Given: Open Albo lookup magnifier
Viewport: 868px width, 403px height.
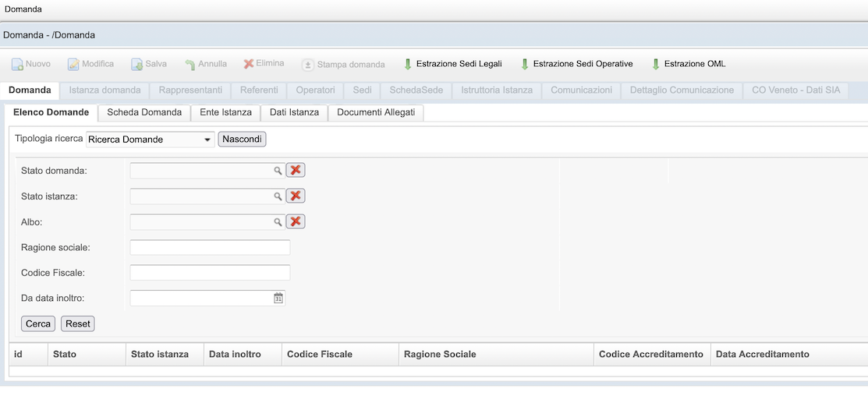Looking at the screenshot, I should (x=277, y=222).
